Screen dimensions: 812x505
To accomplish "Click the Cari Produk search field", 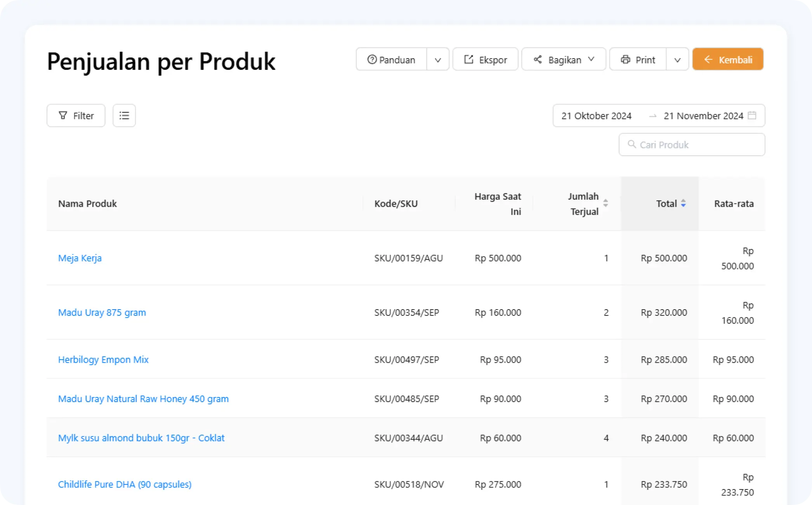I will [x=692, y=145].
